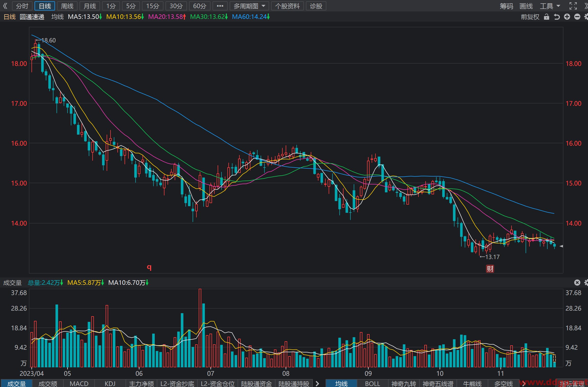Click the MA30:13.62 indicator label
Image resolution: width=588 pixels, height=387 pixels.
tap(209, 17)
